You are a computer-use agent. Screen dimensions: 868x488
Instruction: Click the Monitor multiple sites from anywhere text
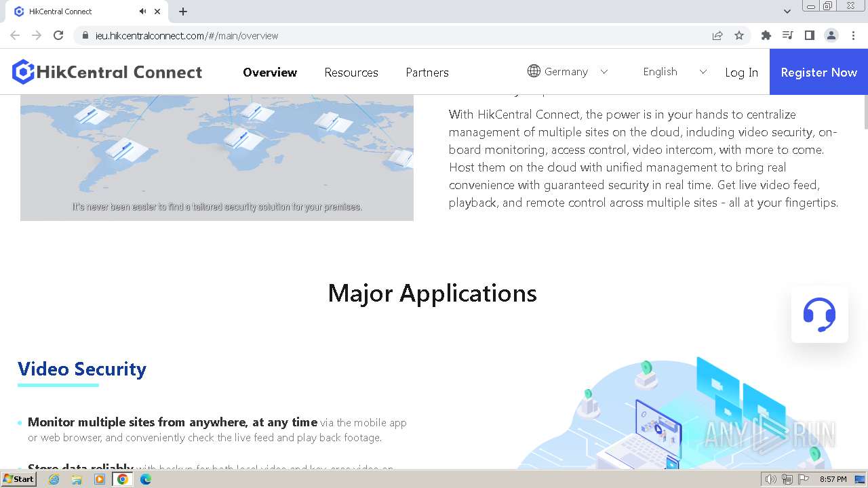click(172, 422)
